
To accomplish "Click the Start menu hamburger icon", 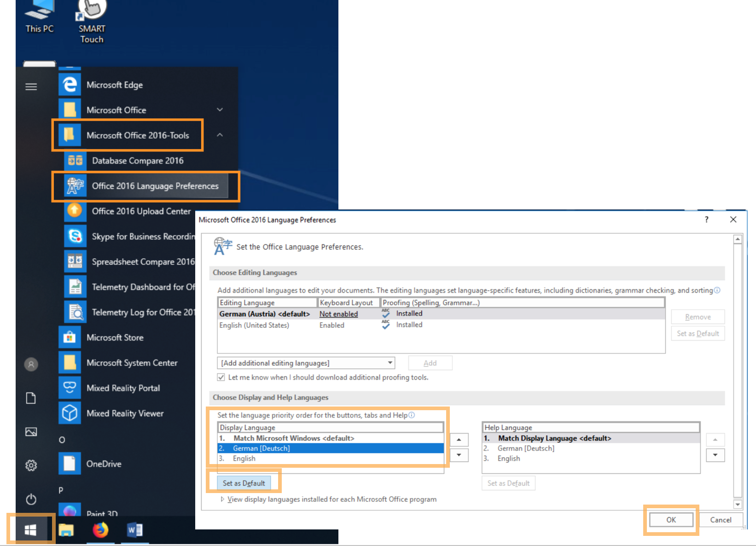I will click(31, 87).
